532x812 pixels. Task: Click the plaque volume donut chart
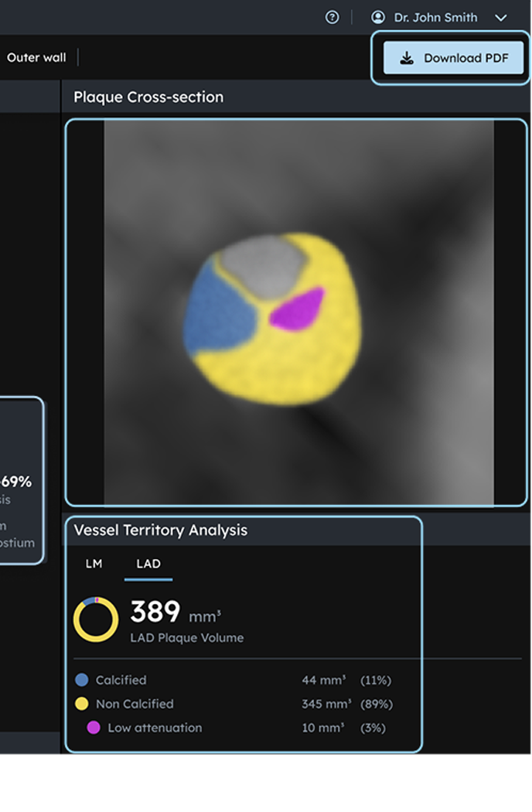click(96, 619)
